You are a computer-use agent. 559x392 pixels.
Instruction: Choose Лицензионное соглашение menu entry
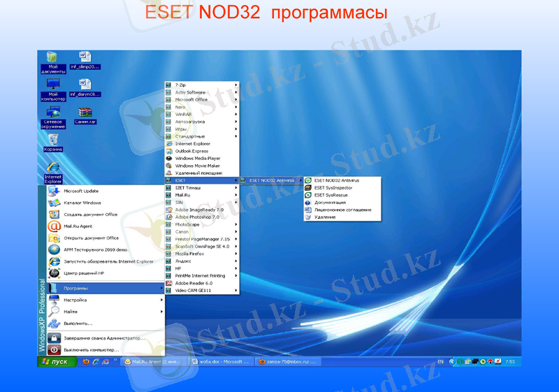point(342,210)
